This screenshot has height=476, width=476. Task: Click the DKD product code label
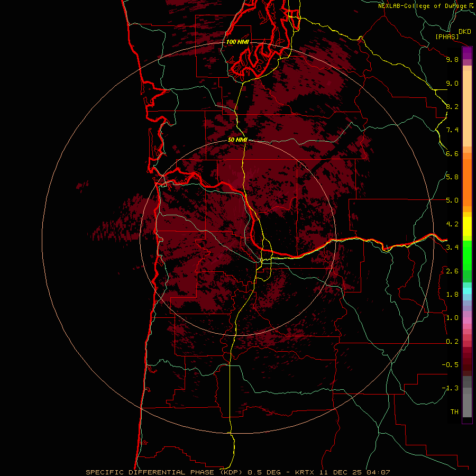pos(465,31)
